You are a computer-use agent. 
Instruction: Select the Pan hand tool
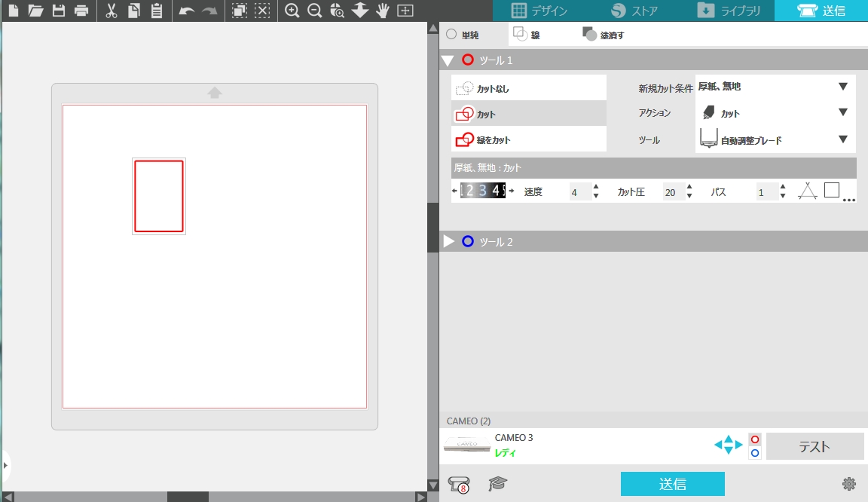pyautogui.click(x=383, y=11)
